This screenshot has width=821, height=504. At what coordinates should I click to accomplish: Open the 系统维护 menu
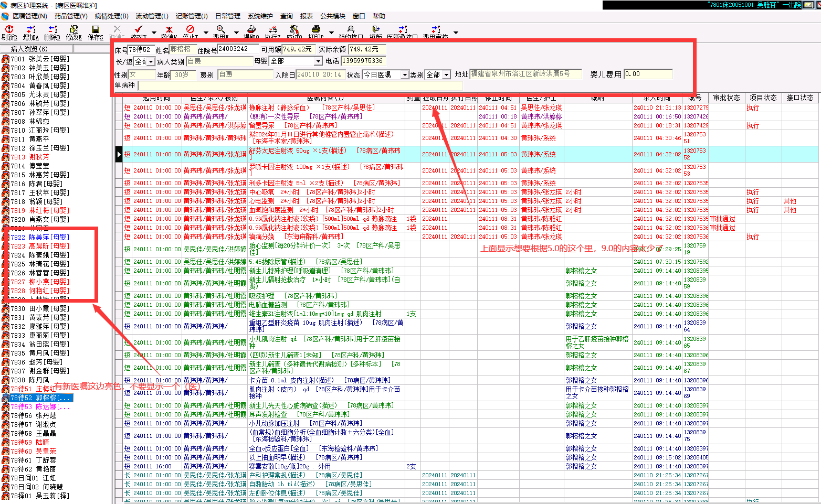click(x=260, y=16)
